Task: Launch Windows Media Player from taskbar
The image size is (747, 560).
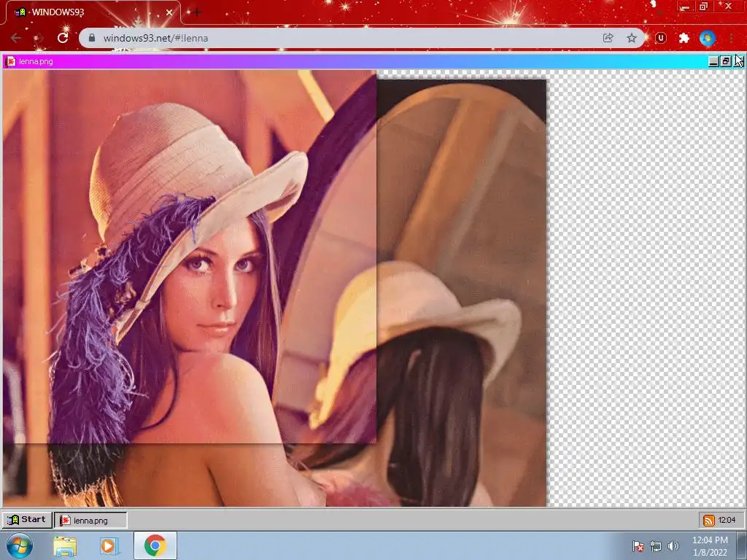Action: point(109,546)
